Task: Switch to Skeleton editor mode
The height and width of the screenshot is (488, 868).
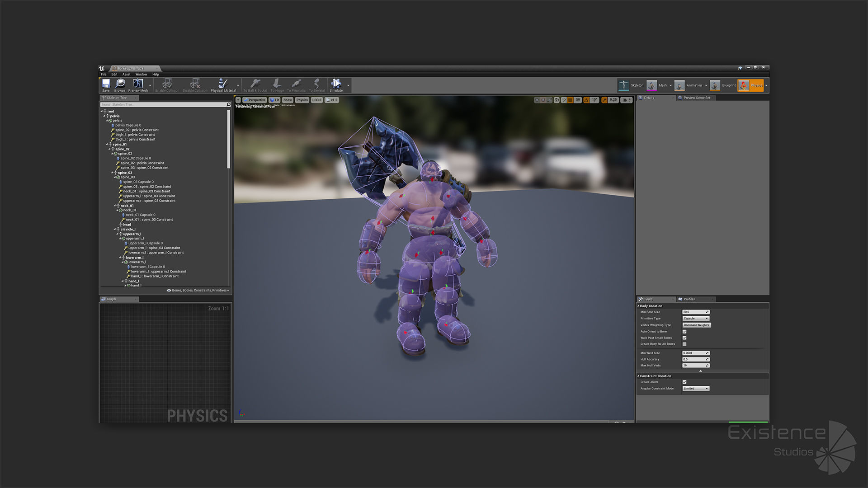Action: 632,85
